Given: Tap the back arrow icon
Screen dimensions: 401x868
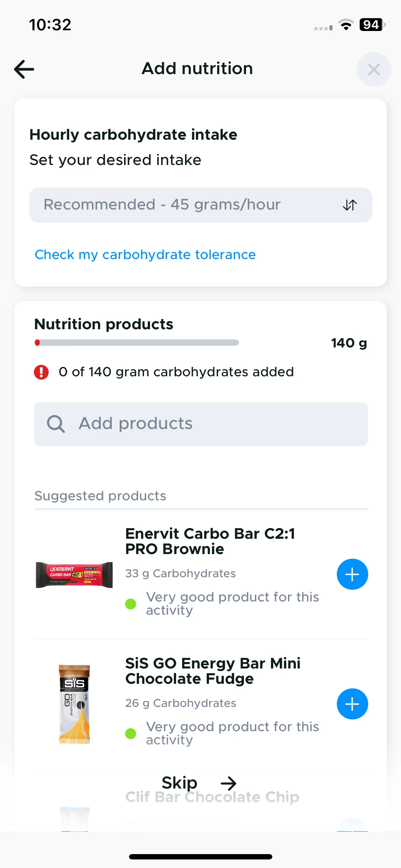Looking at the screenshot, I should tap(24, 69).
